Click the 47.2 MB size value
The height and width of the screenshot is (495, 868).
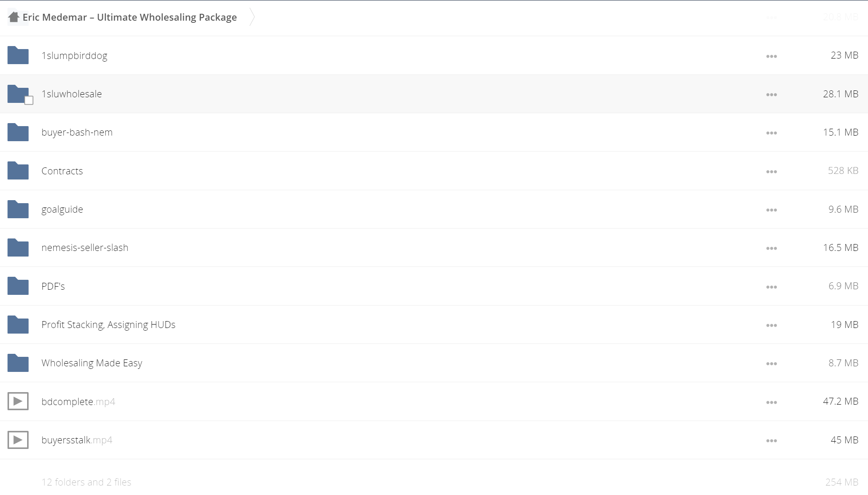pos(840,401)
